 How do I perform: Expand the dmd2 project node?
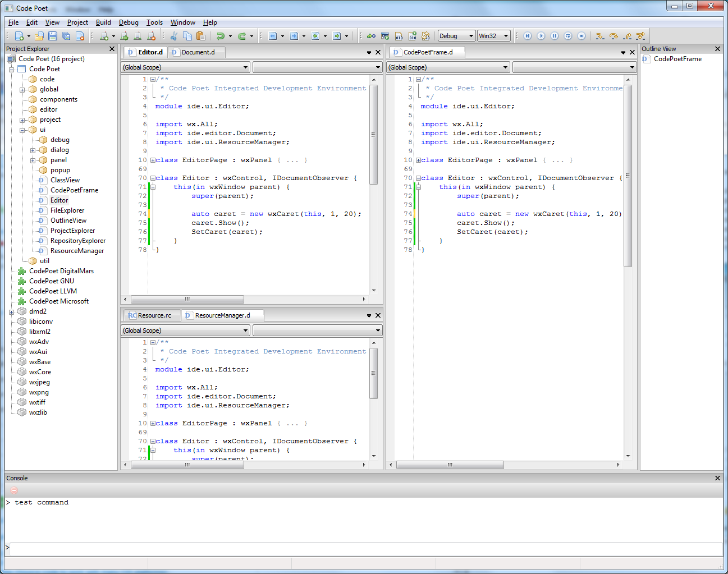11,312
